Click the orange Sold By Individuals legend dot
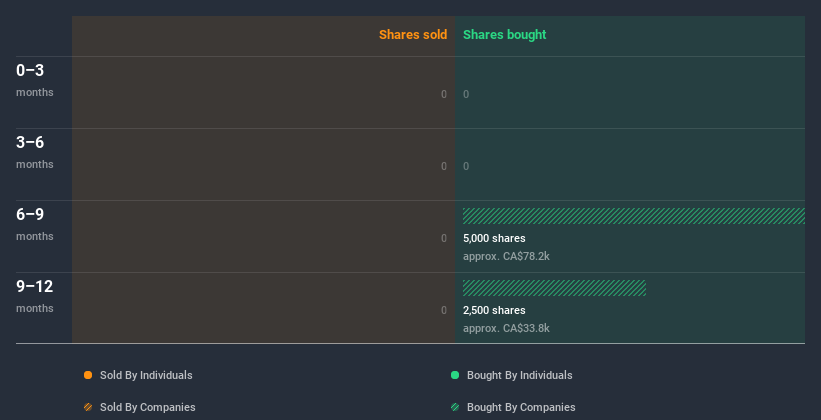821x420 pixels. click(x=88, y=375)
